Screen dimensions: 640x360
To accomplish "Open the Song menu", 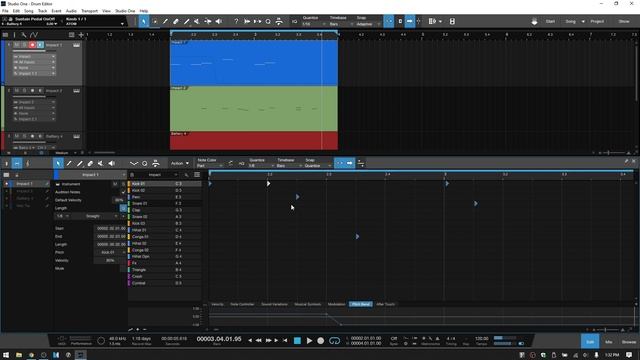I will 29,11.
